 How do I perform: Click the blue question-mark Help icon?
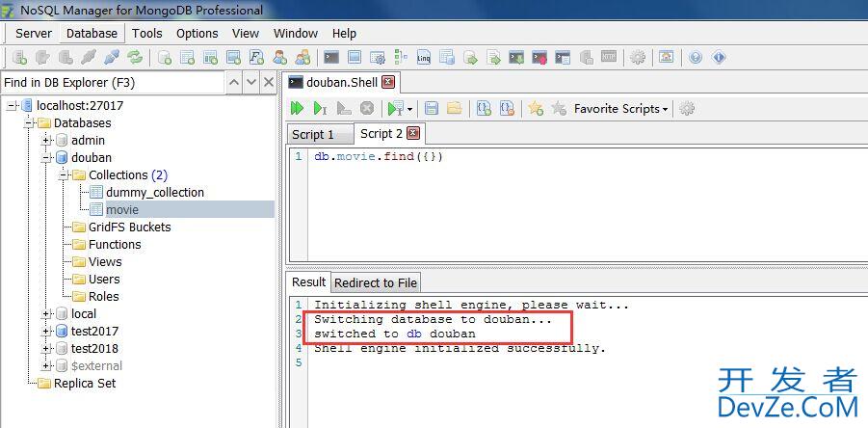click(x=696, y=57)
